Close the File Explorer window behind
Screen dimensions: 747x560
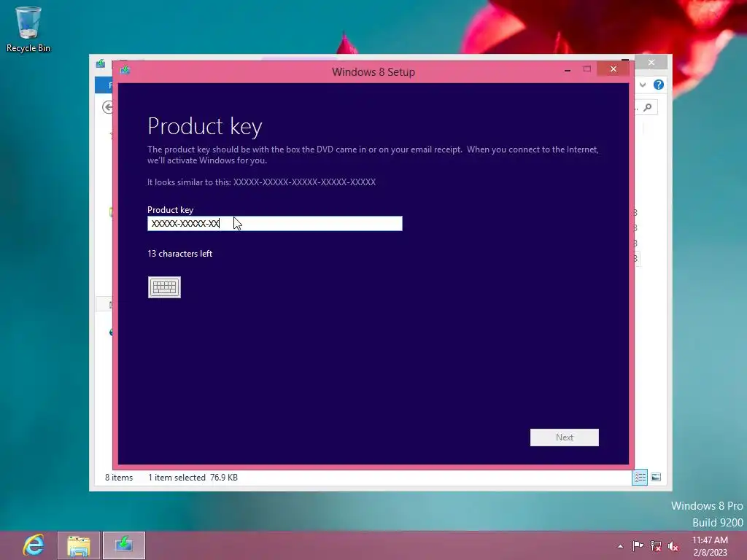click(x=651, y=63)
